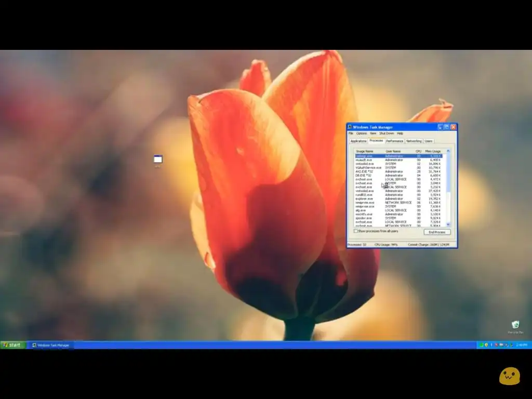Click the process list scroll up arrow
The width and height of the screenshot is (532, 399).
tap(448, 151)
